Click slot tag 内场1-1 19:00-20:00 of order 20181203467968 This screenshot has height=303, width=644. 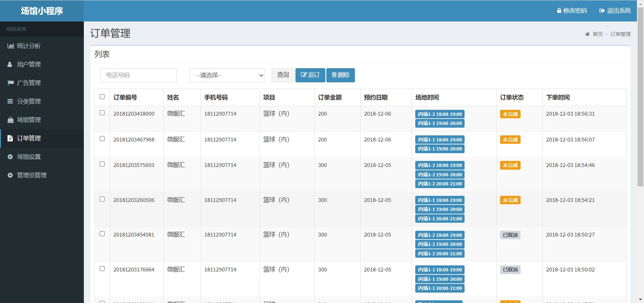pos(440,149)
